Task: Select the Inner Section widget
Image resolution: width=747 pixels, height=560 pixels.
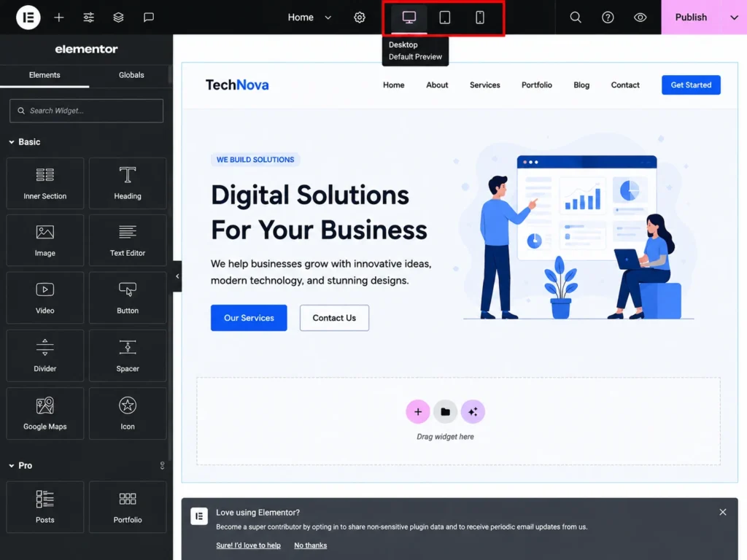Action: click(44, 183)
